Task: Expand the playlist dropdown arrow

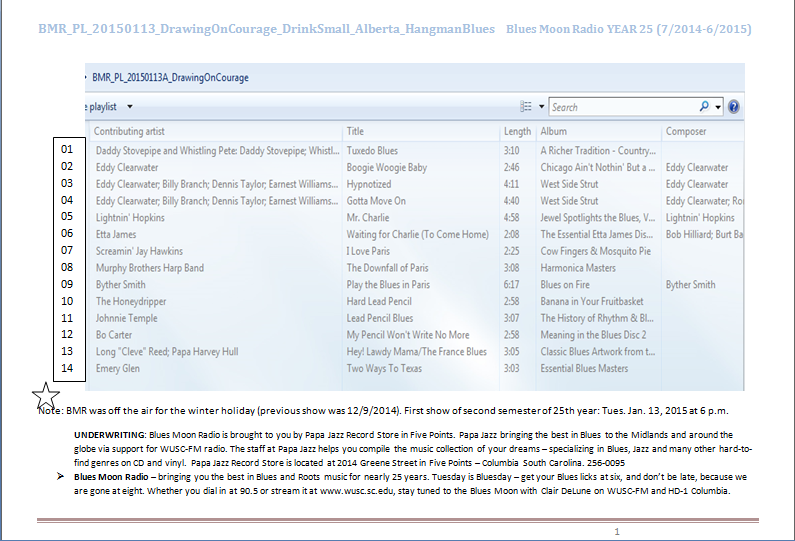Action: 130,106
